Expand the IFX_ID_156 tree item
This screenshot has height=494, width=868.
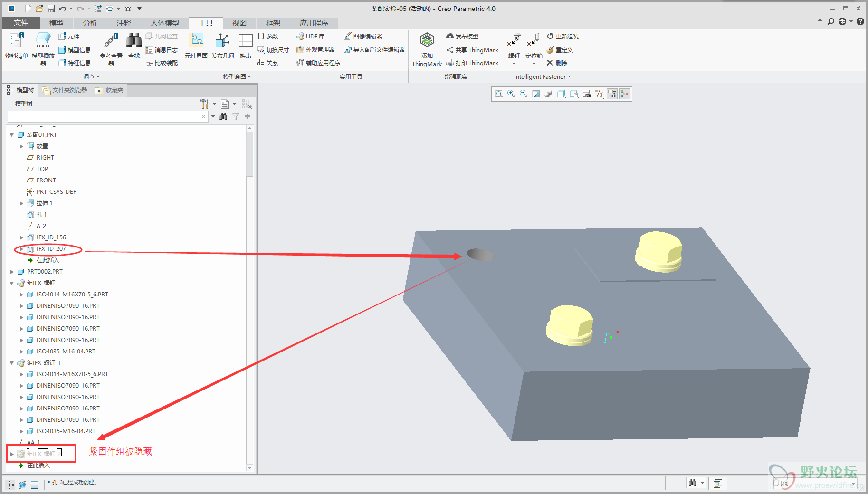point(21,237)
